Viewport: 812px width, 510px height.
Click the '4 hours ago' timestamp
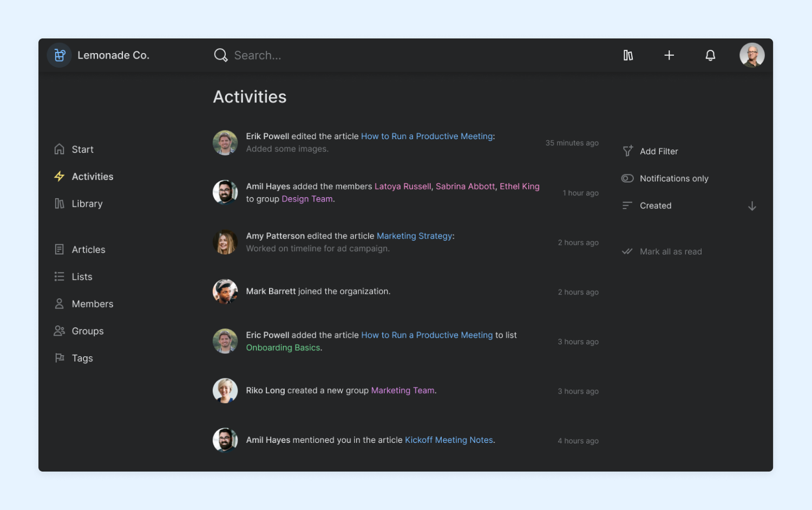pos(578,441)
